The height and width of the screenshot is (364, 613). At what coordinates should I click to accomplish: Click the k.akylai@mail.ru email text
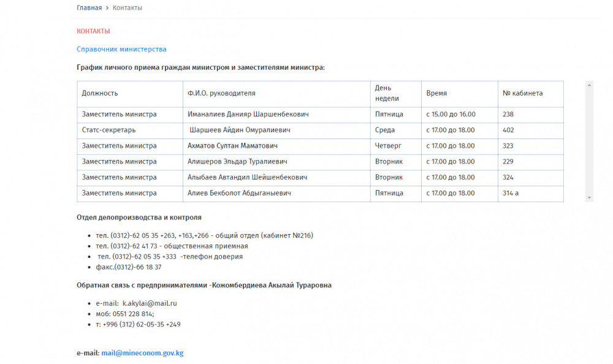pyautogui.click(x=149, y=303)
